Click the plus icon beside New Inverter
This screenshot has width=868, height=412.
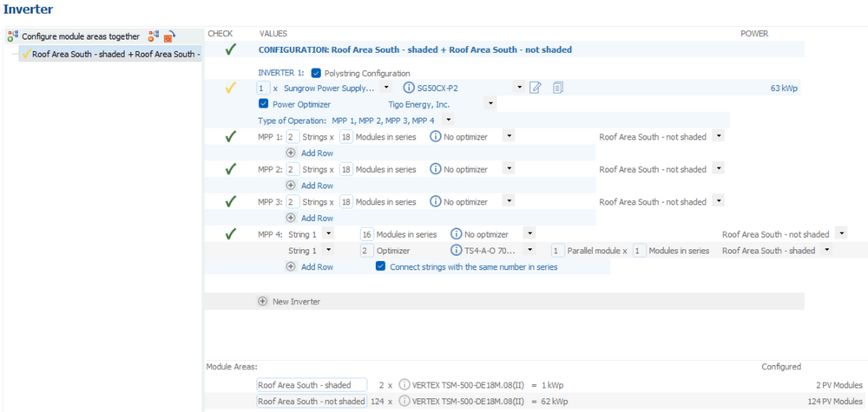tap(263, 302)
